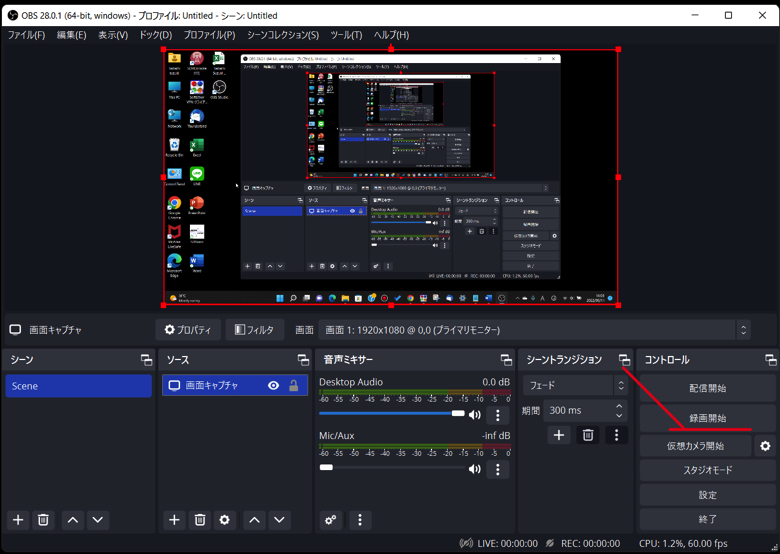Viewport: 780px width, 554px height.
Task: Select the Scene item in scenes list
Action: [x=79, y=386]
